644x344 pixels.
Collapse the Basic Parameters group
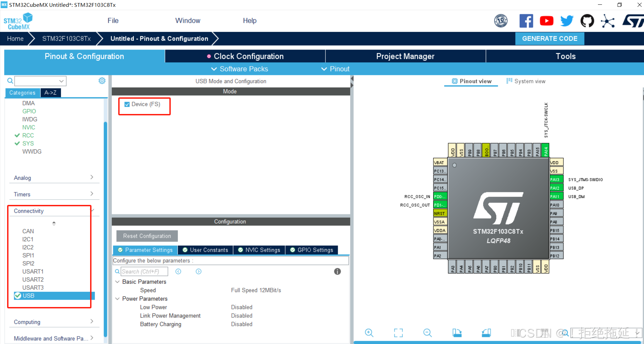click(117, 282)
